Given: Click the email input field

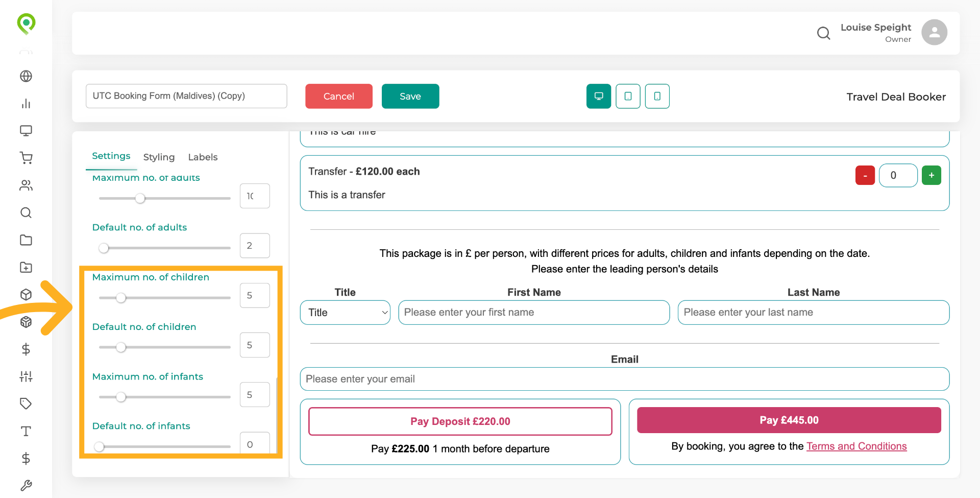Looking at the screenshot, I should (624, 379).
